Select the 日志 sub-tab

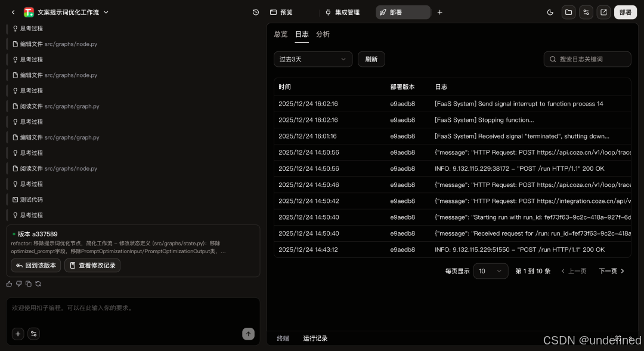click(302, 34)
